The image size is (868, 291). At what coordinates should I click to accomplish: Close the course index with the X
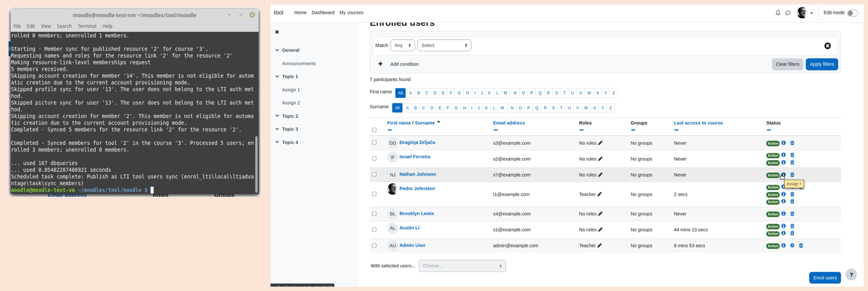277,32
